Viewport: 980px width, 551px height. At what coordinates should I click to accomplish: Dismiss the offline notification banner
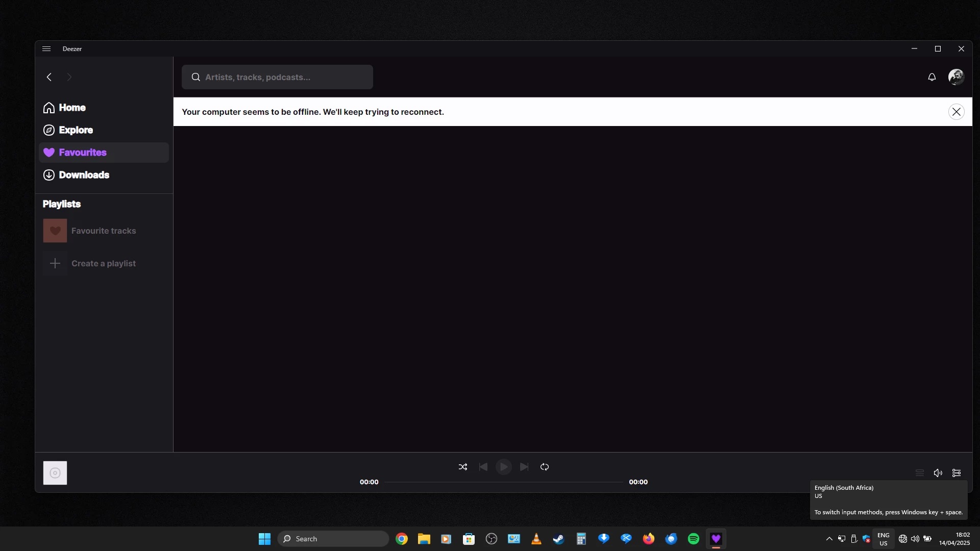956,112
